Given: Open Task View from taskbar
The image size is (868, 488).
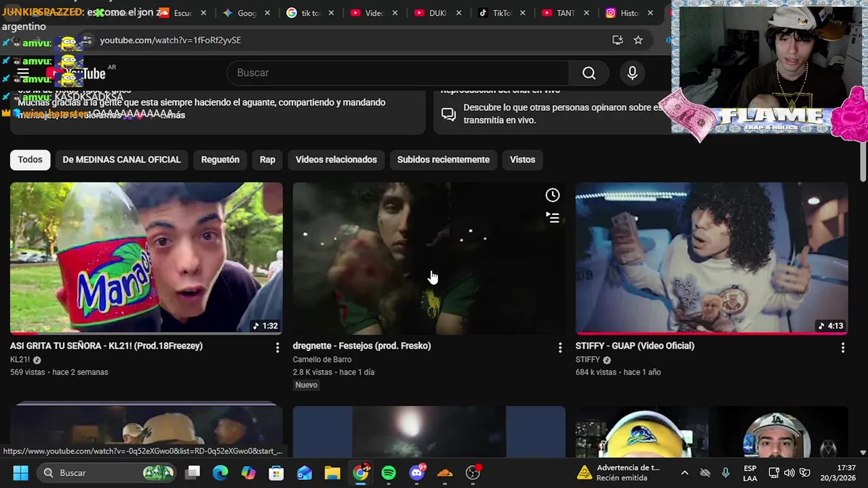Looking at the screenshot, I should click(x=193, y=472).
